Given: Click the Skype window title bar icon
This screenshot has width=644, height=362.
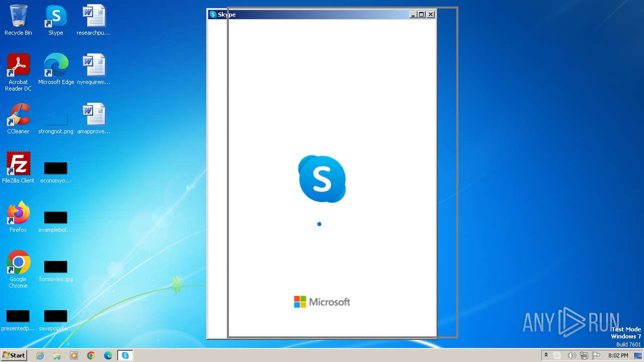Looking at the screenshot, I should [213, 15].
